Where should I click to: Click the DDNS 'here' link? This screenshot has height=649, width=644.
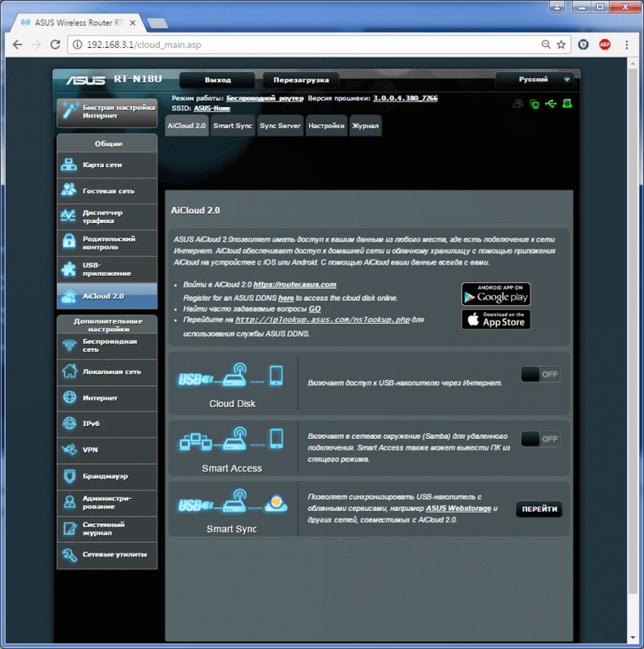tap(286, 298)
